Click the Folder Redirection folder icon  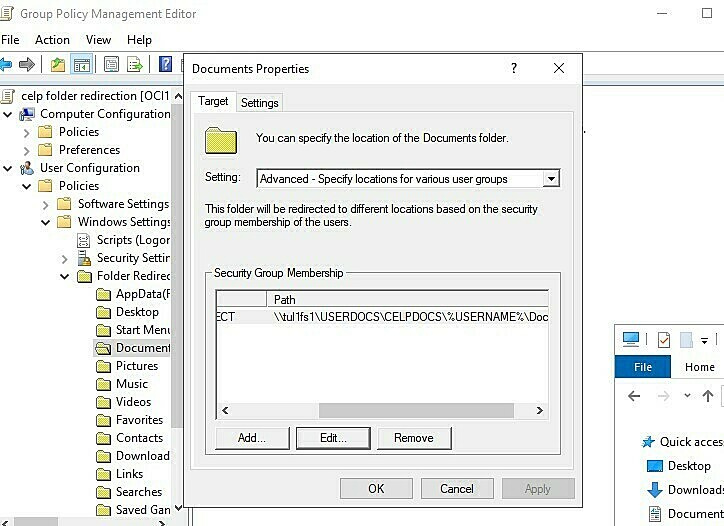(84, 276)
